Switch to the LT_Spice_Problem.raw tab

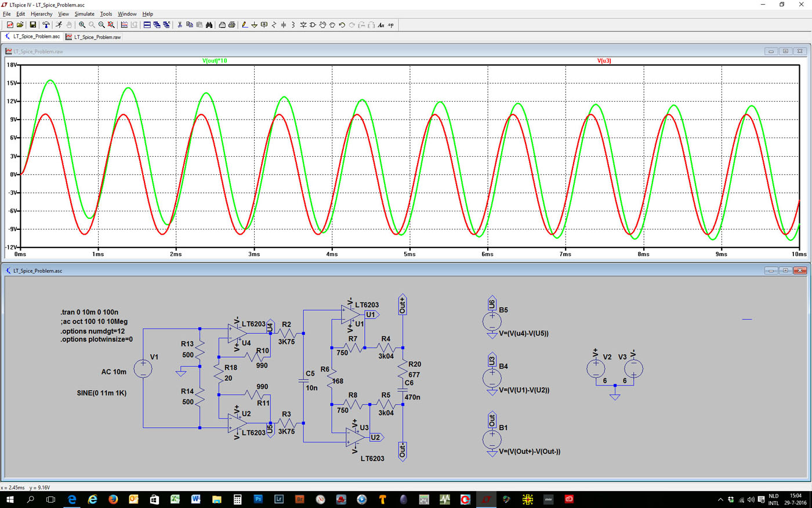pyautogui.click(x=93, y=37)
